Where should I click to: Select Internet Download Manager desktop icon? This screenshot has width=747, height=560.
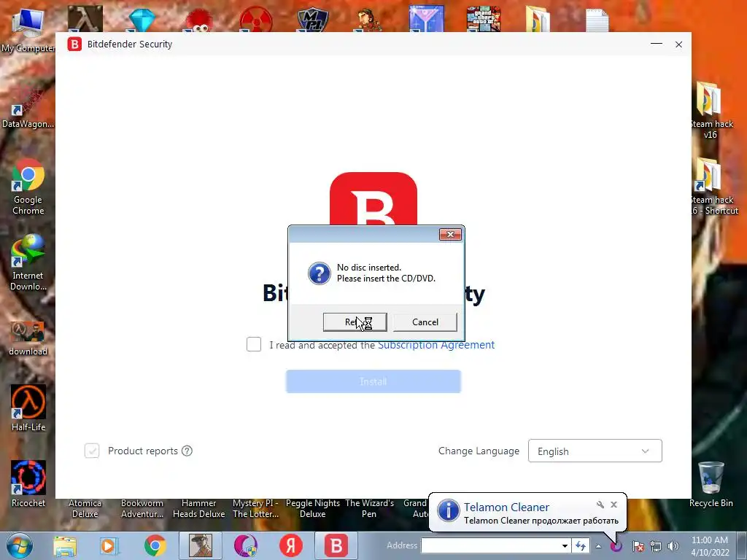click(x=28, y=262)
